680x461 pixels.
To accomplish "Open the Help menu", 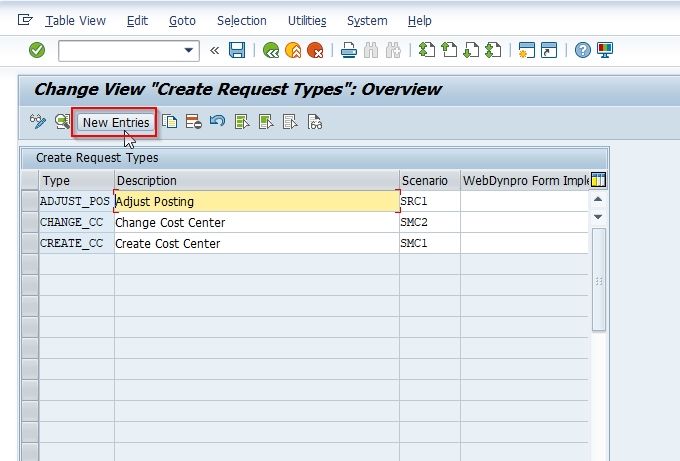I will click(419, 21).
